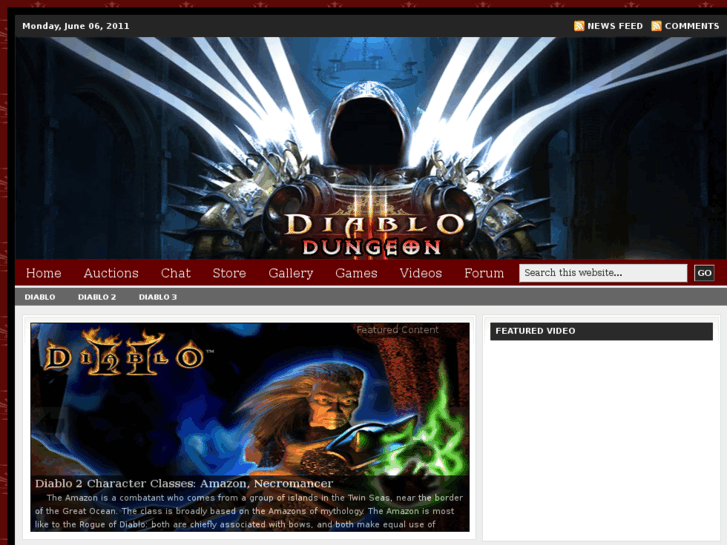Click the date 'Monday, June 06, 2011'

(76, 26)
